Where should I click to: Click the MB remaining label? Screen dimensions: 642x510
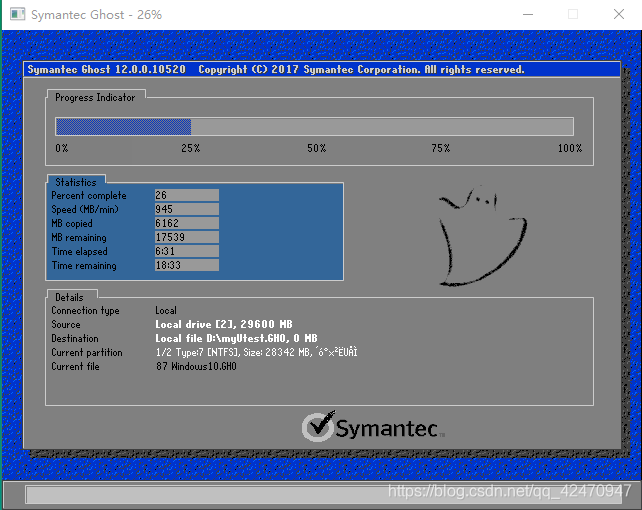coord(79,237)
